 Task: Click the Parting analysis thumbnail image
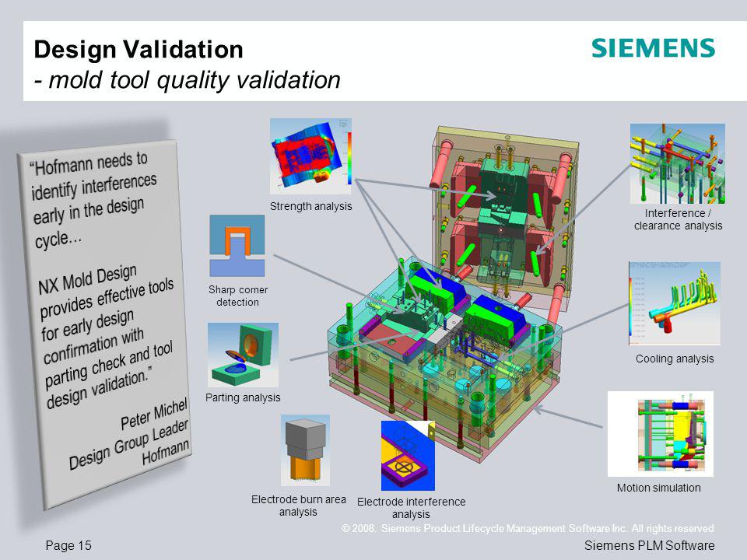[x=243, y=355]
